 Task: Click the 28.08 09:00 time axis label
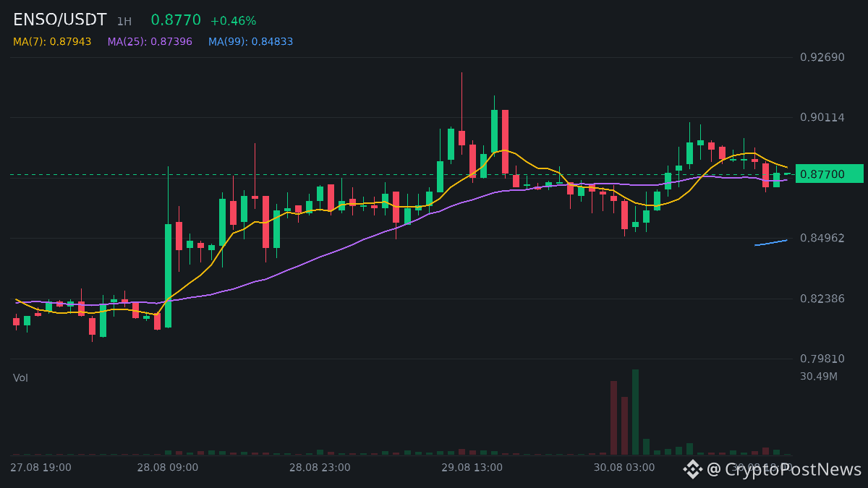tap(168, 468)
